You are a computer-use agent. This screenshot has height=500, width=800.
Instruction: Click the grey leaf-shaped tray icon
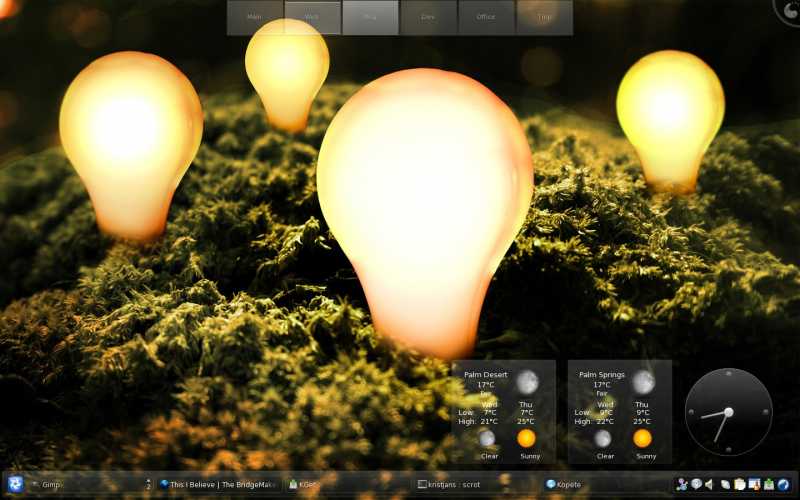[x=726, y=485]
